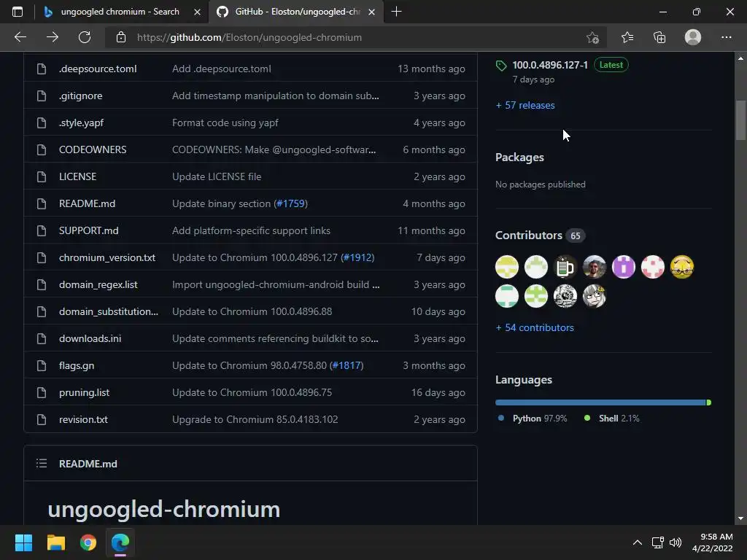The width and height of the screenshot is (747, 560).
Task: Go back to the previous page
Action: (x=20, y=37)
